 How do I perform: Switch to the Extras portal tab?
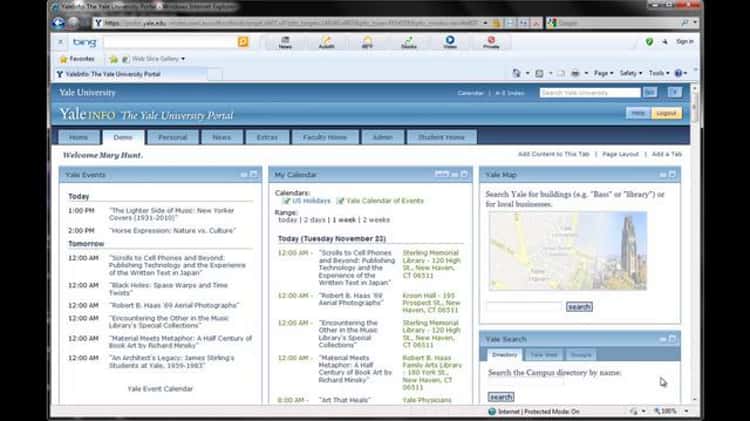(267, 137)
